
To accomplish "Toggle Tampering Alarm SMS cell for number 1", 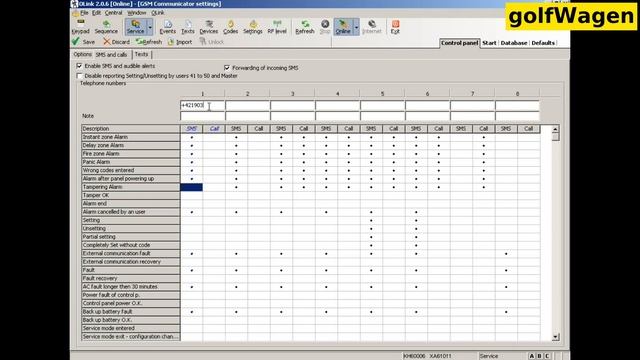I will pos(191,187).
